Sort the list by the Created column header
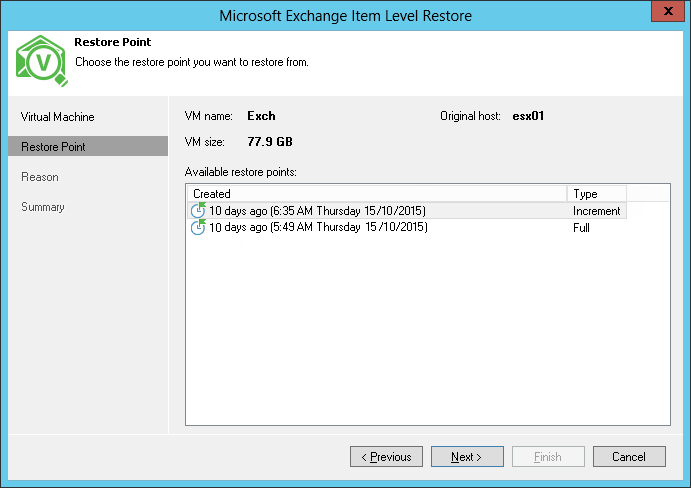This screenshot has height=488, width=691. click(x=377, y=194)
